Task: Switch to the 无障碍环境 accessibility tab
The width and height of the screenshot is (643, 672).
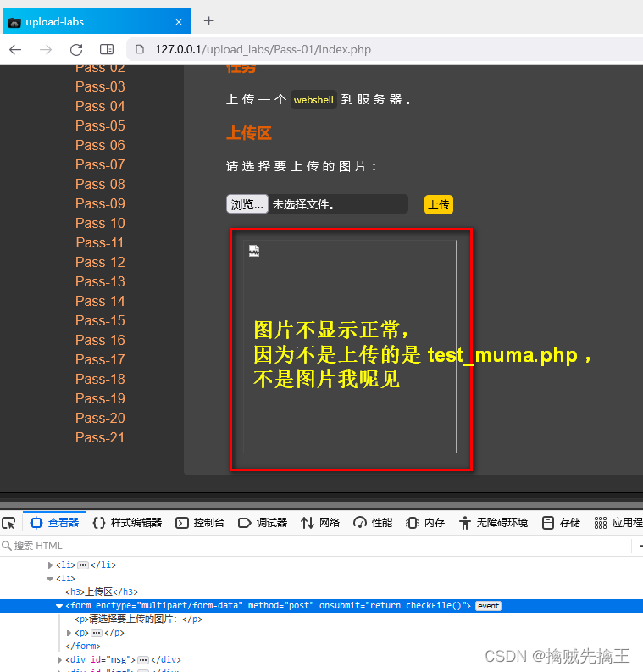Action: click(x=494, y=522)
